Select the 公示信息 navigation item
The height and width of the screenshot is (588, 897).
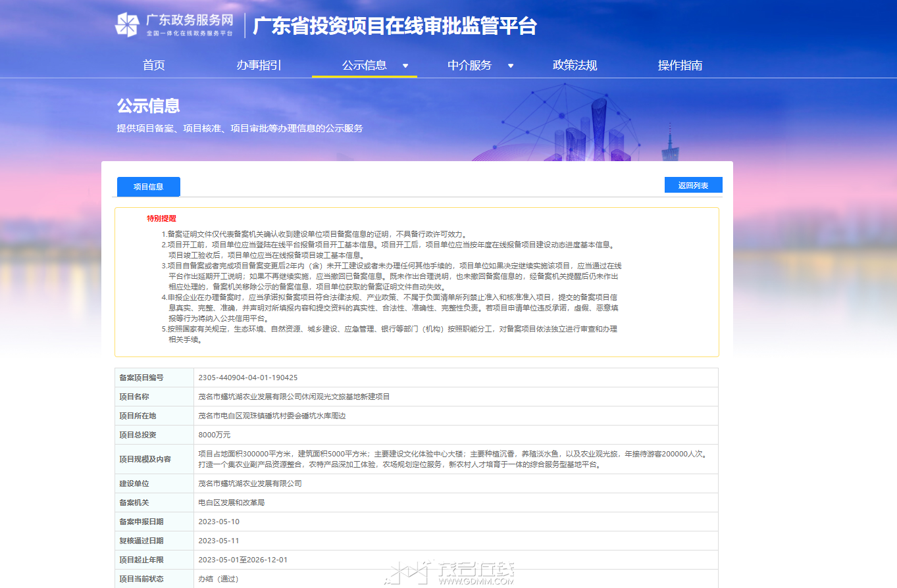365,65
